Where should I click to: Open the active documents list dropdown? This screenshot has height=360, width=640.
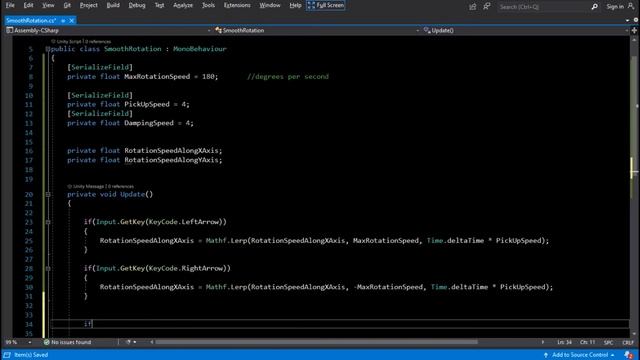pyautogui.click(x=627, y=20)
